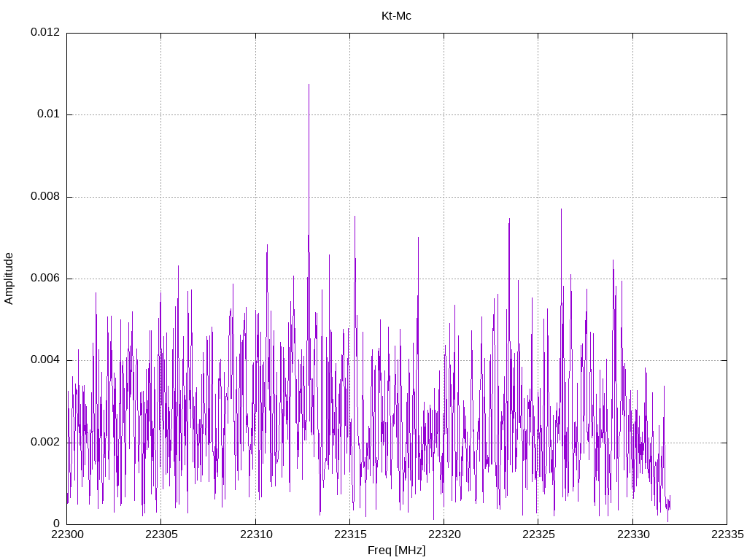Click the 22305 x-axis tick label
The width and height of the screenshot is (747, 560).
tap(161, 534)
